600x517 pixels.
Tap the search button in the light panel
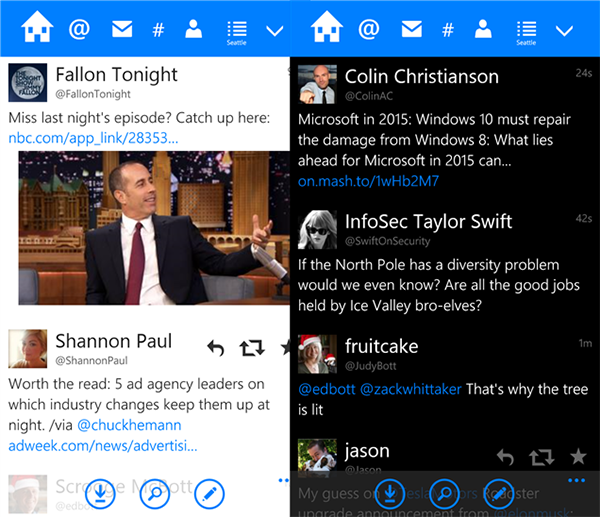tap(155, 494)
